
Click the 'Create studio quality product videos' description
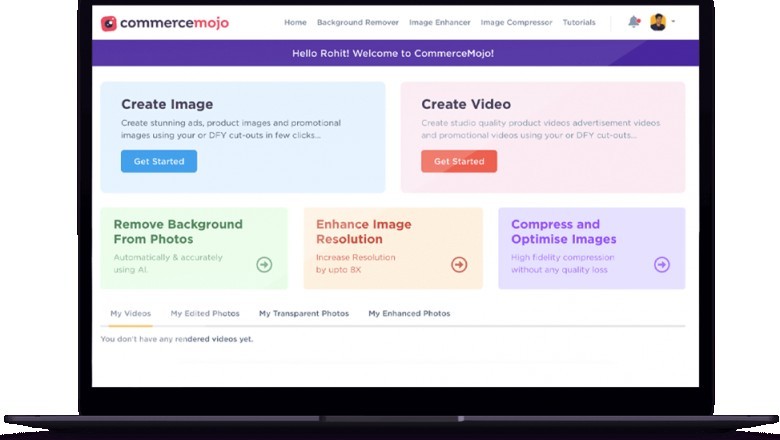pyautogui.click(x=541, y=129)
